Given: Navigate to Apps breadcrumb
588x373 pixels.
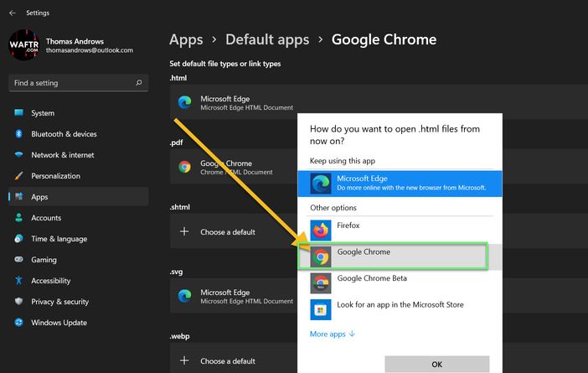Looking at the screenshot, I should coord(186,39).
